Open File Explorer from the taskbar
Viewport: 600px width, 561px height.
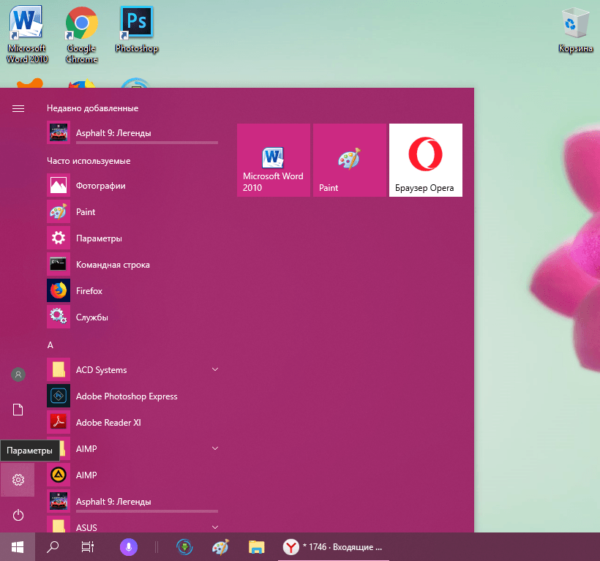pos(256,547)
